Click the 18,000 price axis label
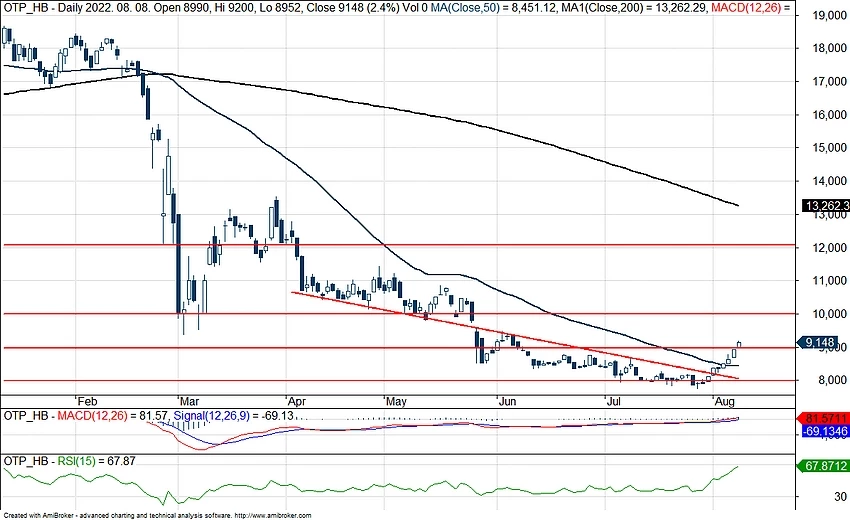The image size is (850, 520). point(829,48)
